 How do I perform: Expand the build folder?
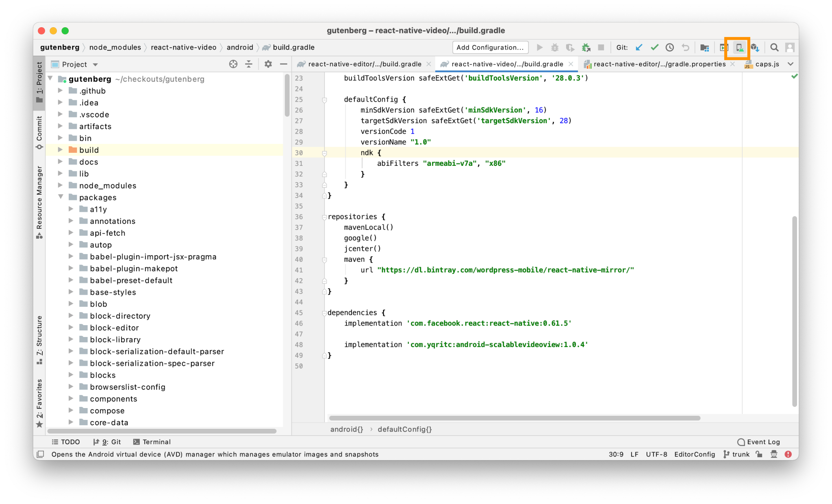[x=61, y=150]
